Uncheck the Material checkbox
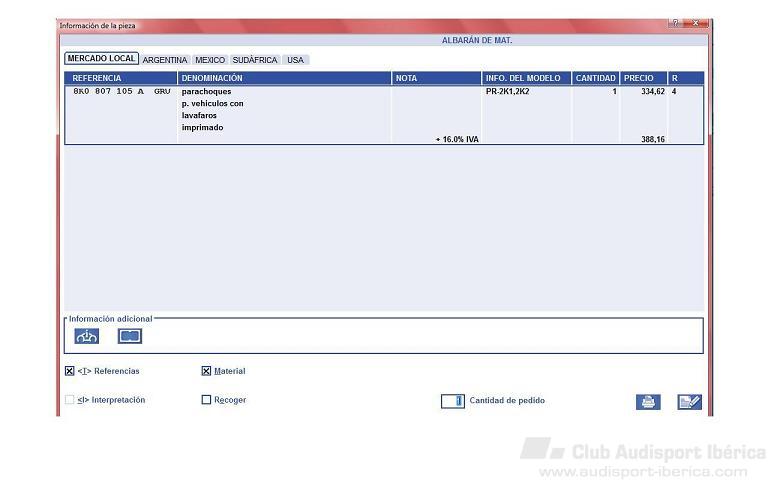The width and height of the screenshot is (768, 480). pyautogui.click(x=206, y=371)
